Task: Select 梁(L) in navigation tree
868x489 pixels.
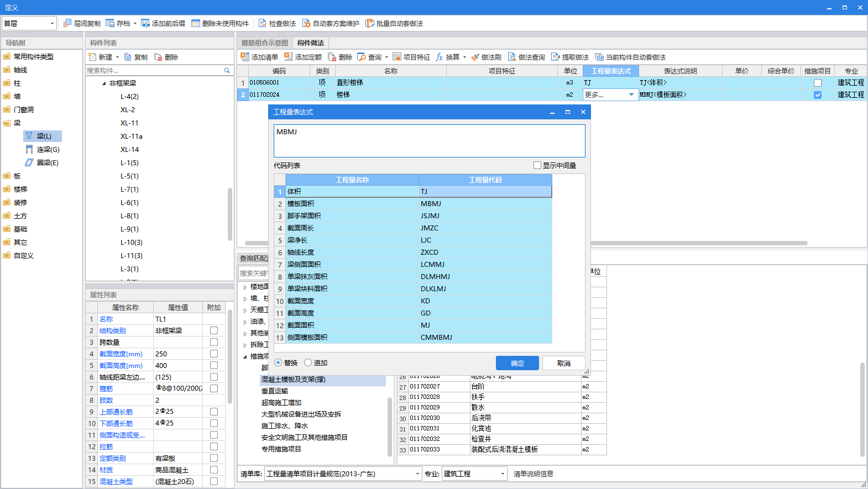Action: [x=43, y=136]
